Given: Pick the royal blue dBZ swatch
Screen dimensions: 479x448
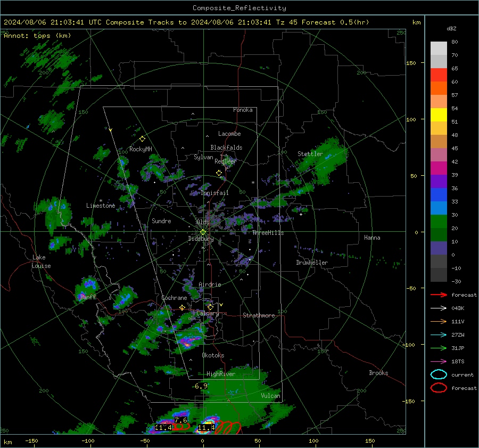Looking at the screenshot, I should pyautogui.click(x=439, y=194).
